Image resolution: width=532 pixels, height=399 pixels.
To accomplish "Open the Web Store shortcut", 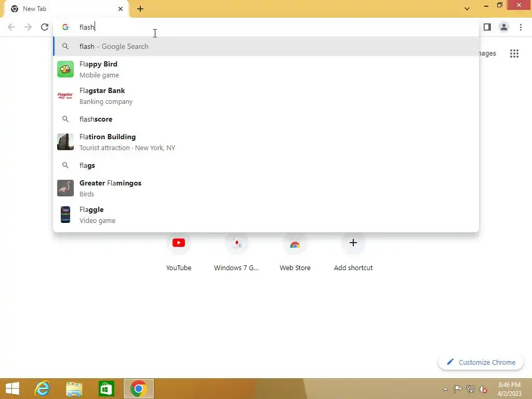I will 295,251.
